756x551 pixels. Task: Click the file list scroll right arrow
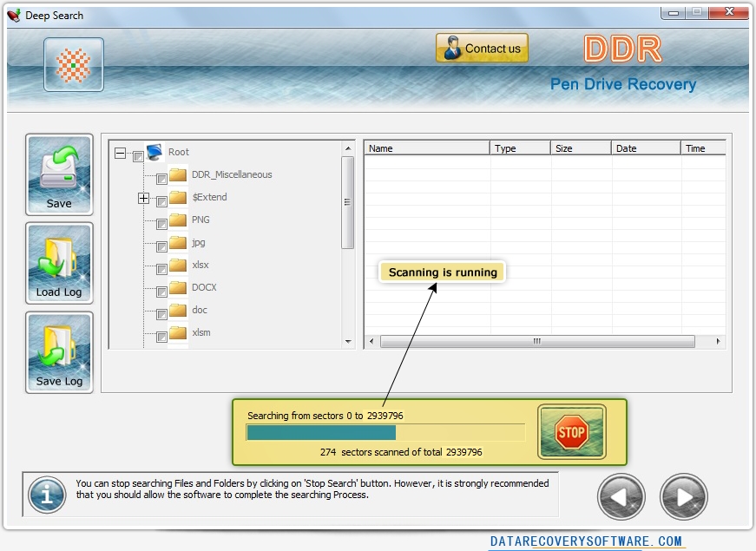[x=719, y=341]
